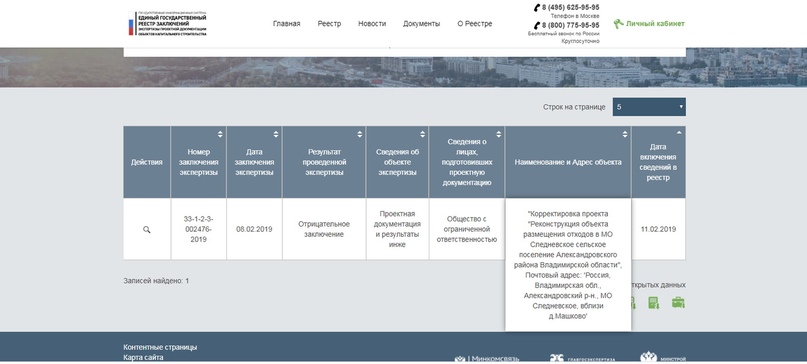Image resolution: width=807 pixels, height=364 pixels.
Task: Click the partly hidden green download icon
Action: tap(633, 303)
